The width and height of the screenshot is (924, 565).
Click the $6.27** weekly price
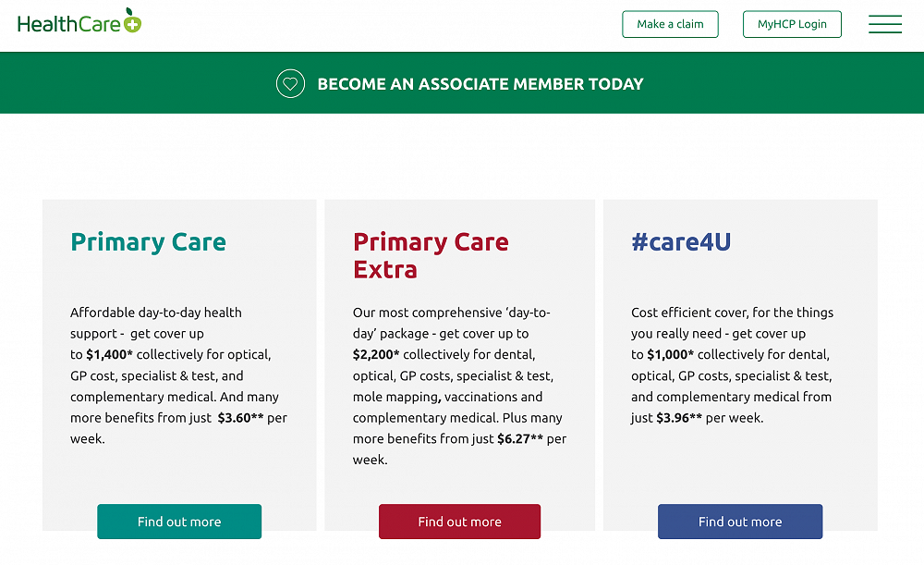coord(521,439)
